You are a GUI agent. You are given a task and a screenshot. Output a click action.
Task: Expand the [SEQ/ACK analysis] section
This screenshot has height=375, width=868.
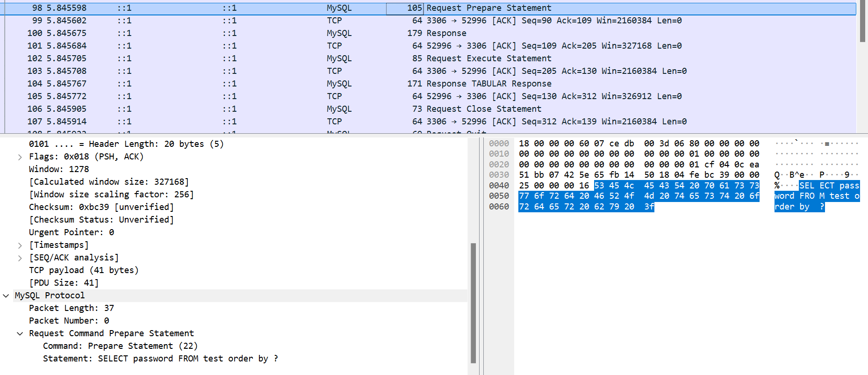(20, 258)
